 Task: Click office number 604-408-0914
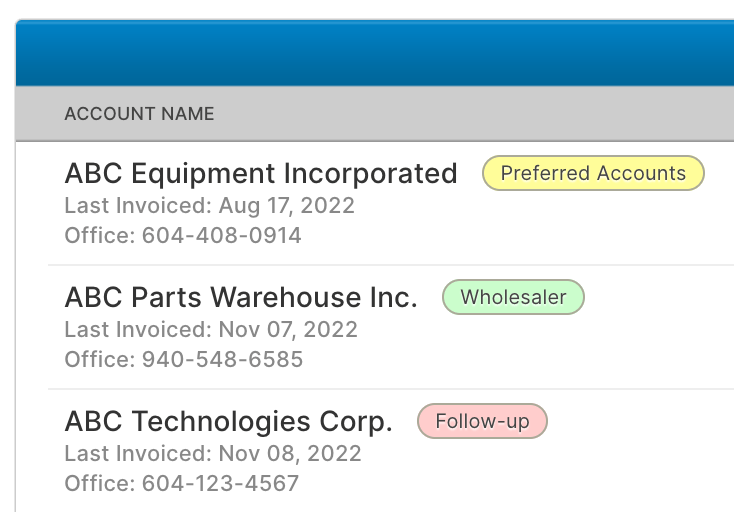(221, 236)
